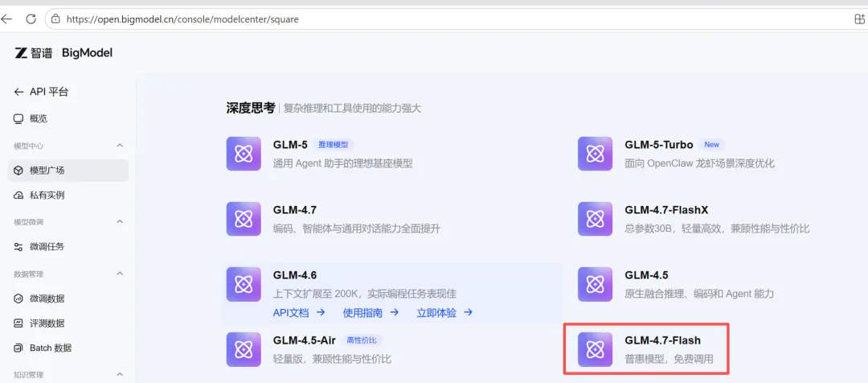Collapse the 模型中心 section chevron
Screen dimensions: 868x383
(120, 145)
